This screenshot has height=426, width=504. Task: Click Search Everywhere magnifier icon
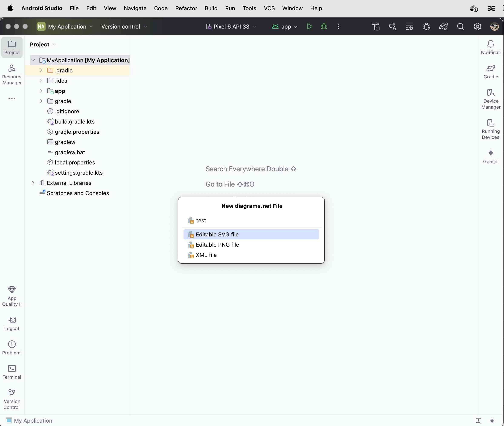(x=460, y=26)
